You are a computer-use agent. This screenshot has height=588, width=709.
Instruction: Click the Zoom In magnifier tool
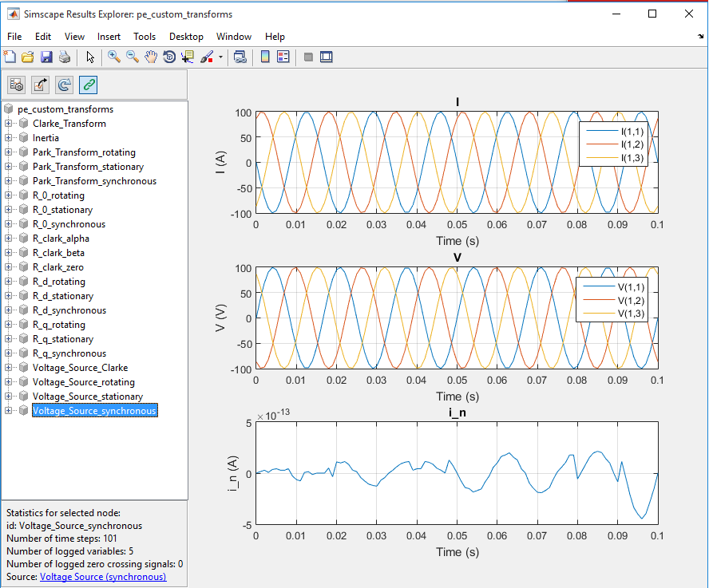click(x=114, y=57)
